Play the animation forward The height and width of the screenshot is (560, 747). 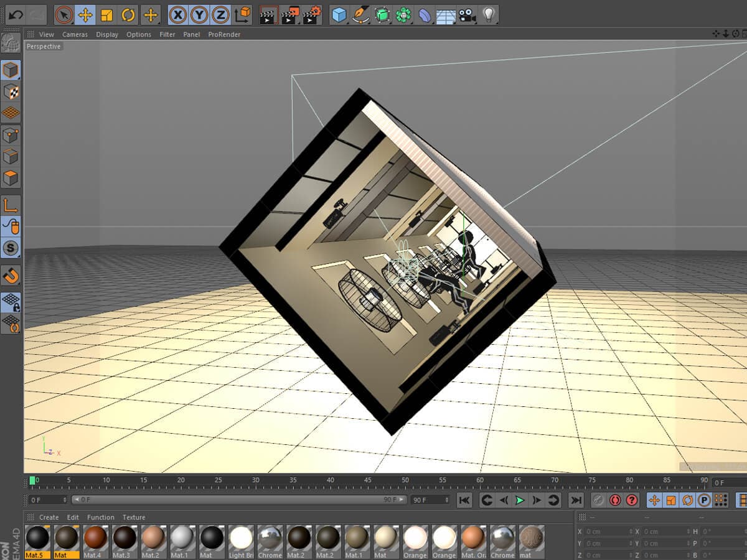[x=520, y=500]
